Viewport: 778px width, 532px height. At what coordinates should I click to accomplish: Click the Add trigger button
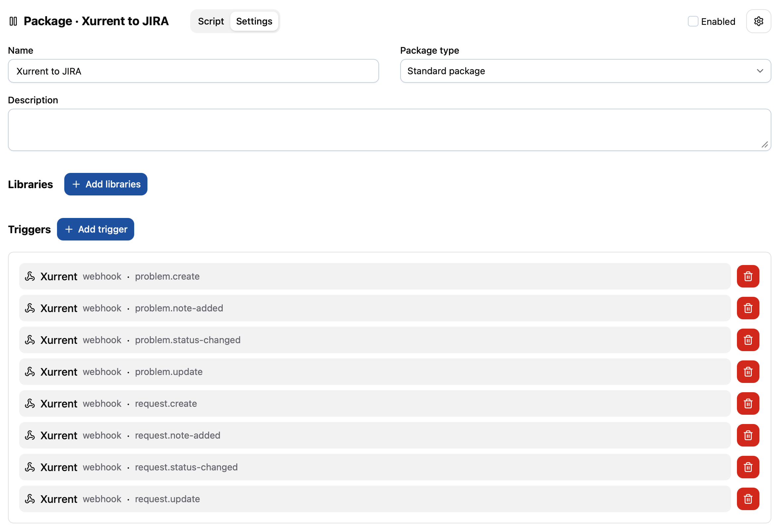[x=95, y=229]
